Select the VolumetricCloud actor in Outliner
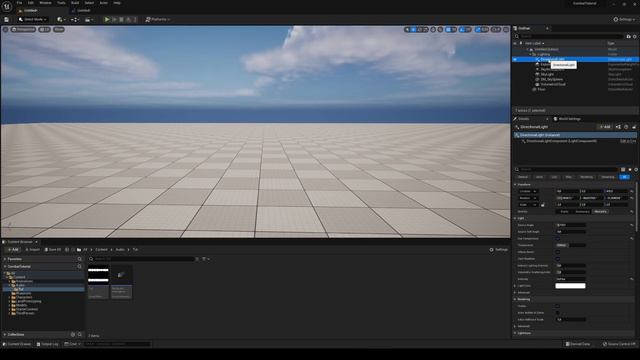The height and width of the screenshot is (360, 640). coord(553,84)
